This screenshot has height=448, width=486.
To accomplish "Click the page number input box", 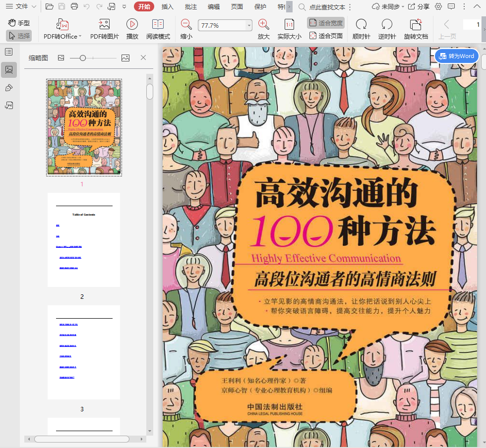I will (472, 24).
